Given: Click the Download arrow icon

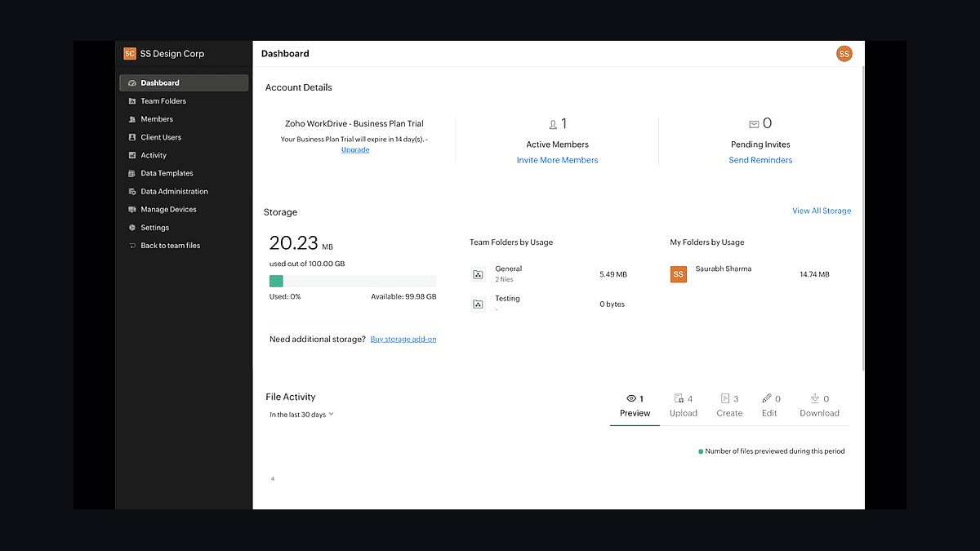Looking at the screenshot, I should point(815,398).
